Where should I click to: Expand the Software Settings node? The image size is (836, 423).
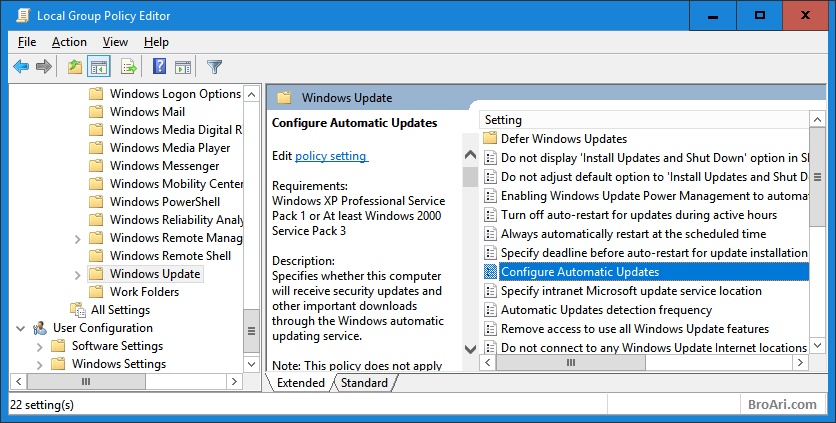[x=39, y=347]
